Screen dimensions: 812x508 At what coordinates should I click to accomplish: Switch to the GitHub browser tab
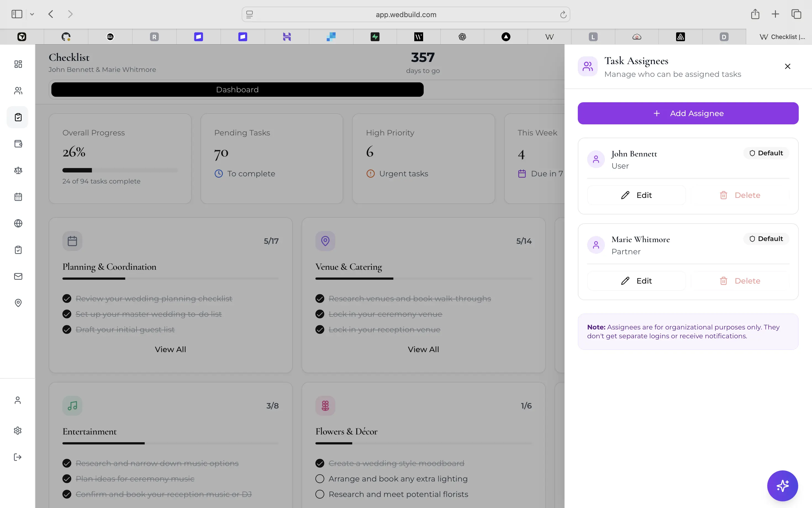coord(66,37)
